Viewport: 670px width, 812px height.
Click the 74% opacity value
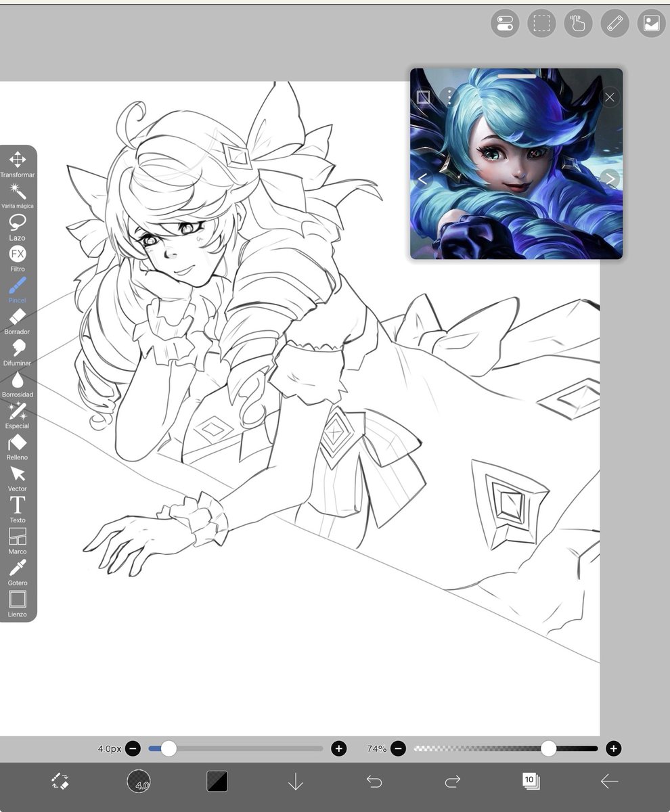tap(376, 748)
